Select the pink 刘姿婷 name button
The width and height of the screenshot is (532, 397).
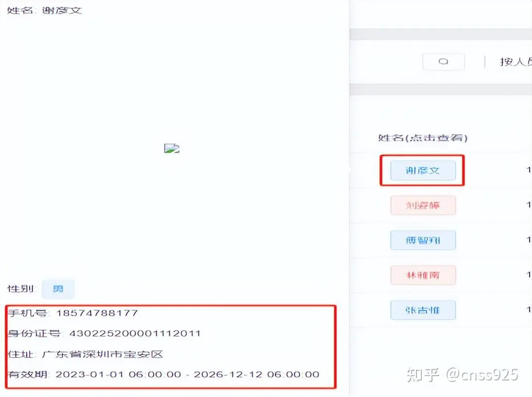[423, 205]
